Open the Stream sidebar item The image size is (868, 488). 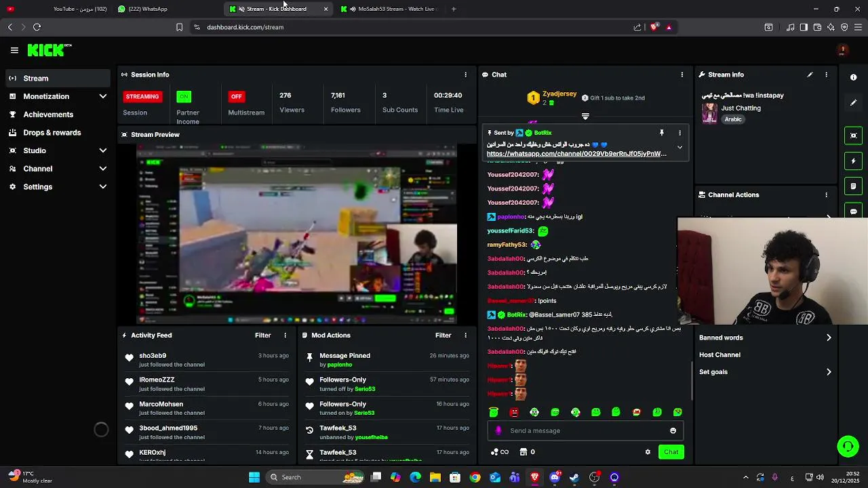point(58,78)
